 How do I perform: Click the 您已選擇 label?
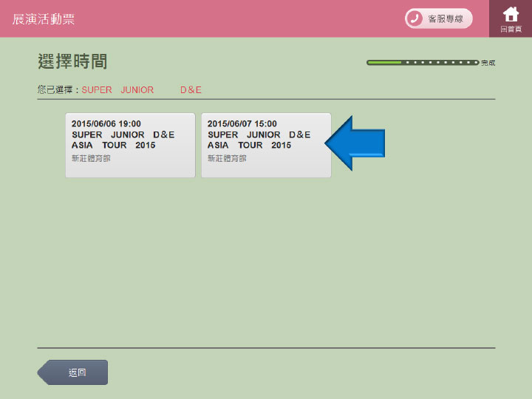coord(58,90)
